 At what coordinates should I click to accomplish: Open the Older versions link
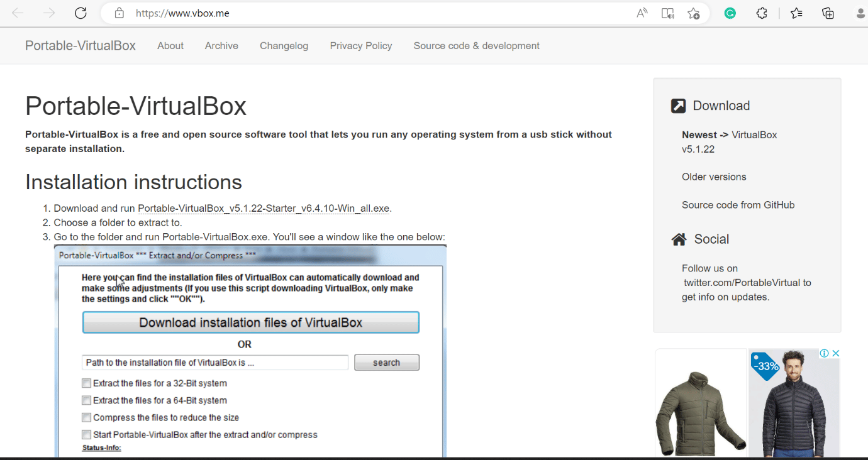click(714, 177)
